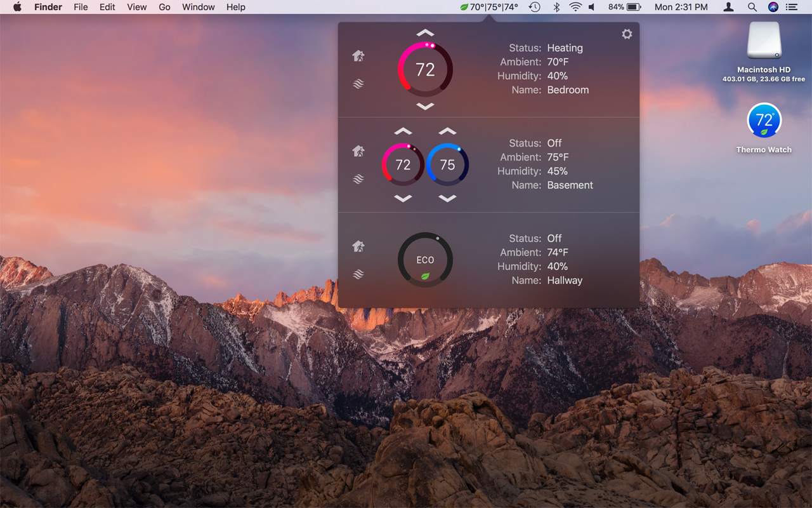The height and width of the screenshot is (508, 812).
Task: Click the Bedroom 72 temperature dial
Action: click(x=425, y=69)
